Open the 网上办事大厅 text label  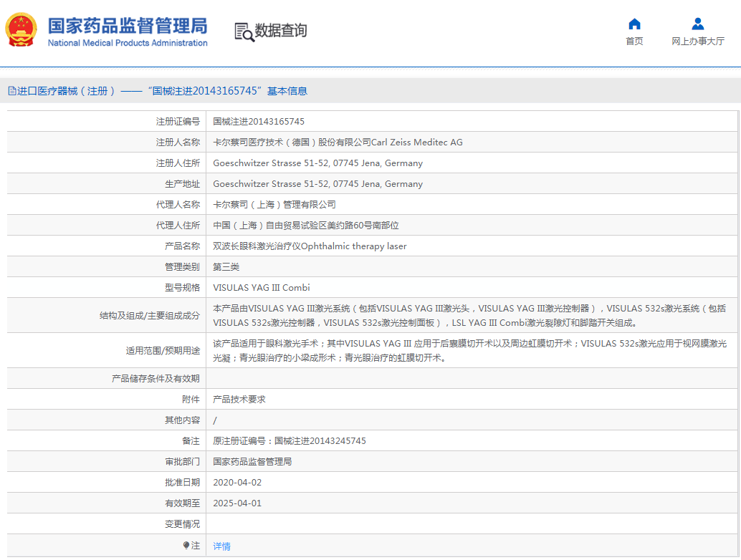point(697,42)
